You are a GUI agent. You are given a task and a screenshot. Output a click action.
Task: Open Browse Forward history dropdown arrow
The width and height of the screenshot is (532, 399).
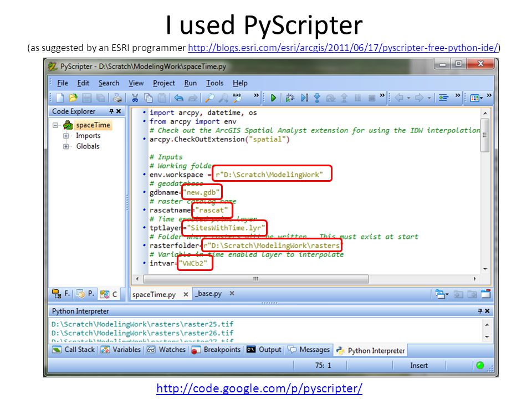click(x=429, y=98)
